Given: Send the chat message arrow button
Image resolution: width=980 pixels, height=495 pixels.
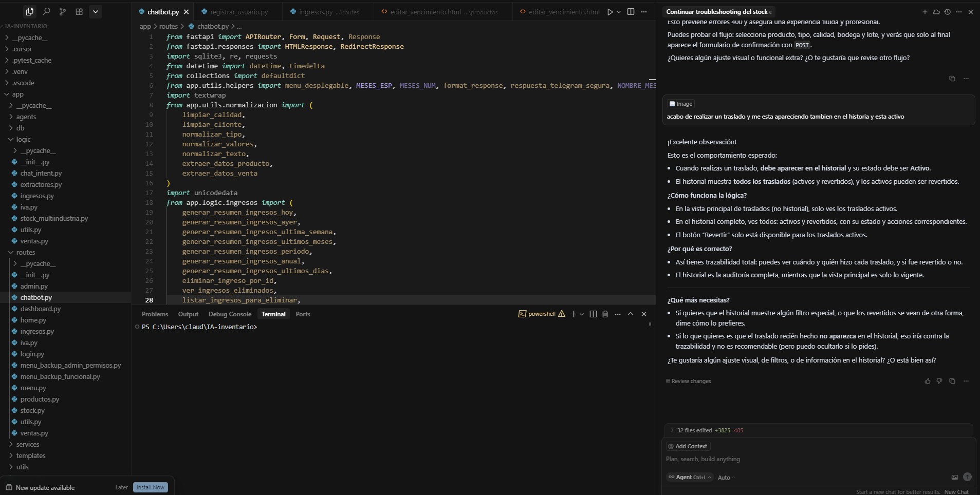Looking at the screenshot, I should point(967,477).
